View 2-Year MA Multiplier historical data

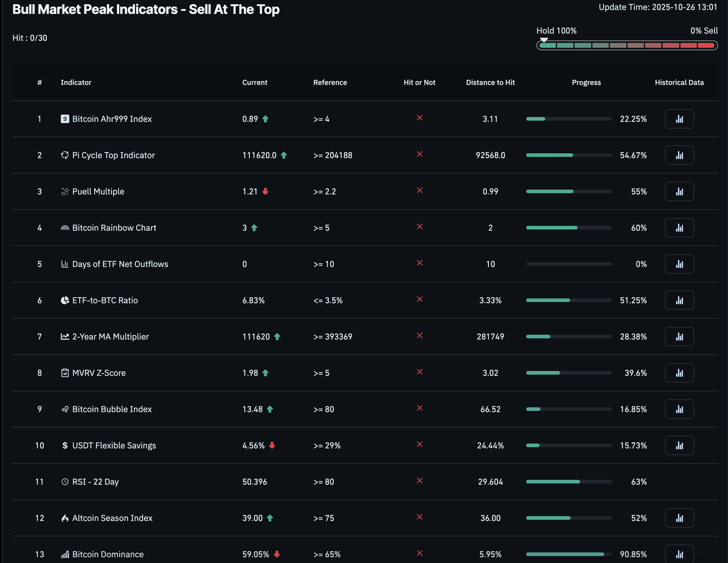pos(679,337)
